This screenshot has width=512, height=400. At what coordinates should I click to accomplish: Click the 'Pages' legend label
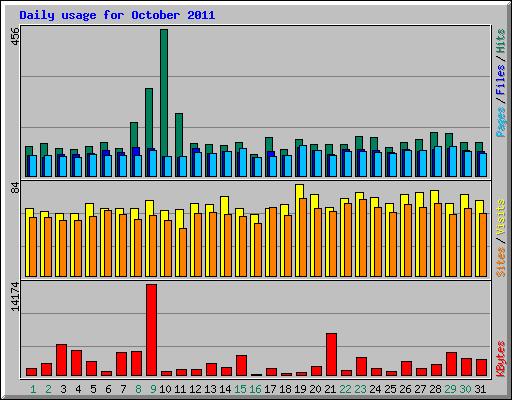point(500,122)
